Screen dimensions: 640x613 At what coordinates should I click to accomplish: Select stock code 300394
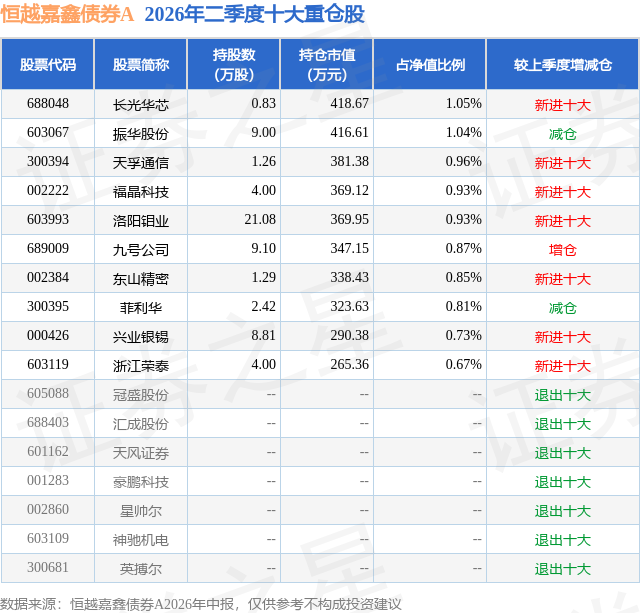[48, 161]
